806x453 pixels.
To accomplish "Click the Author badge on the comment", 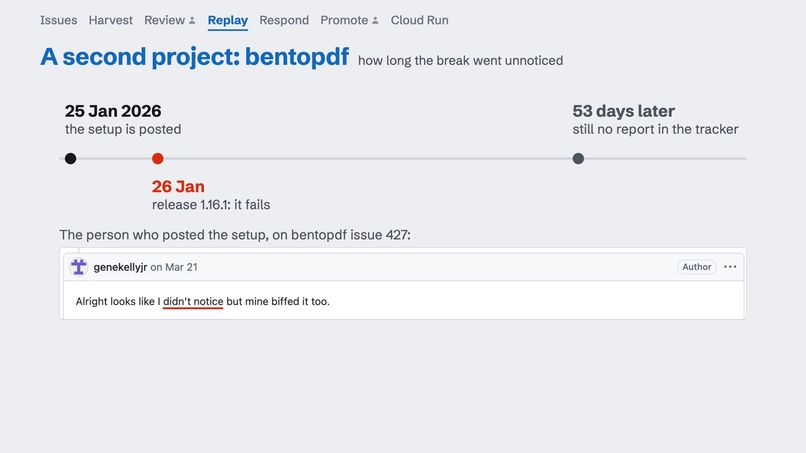I will click(x=697, y=267).
